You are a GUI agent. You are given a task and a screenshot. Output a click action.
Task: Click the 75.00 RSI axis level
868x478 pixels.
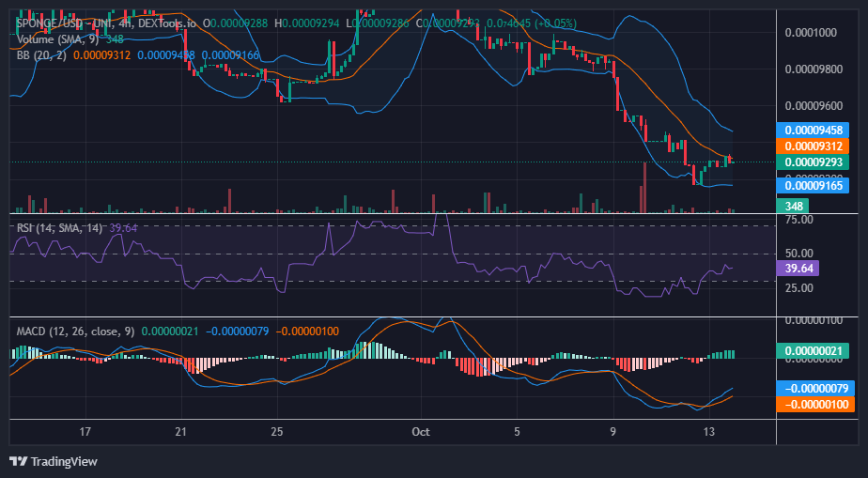[x=798, y=219]
